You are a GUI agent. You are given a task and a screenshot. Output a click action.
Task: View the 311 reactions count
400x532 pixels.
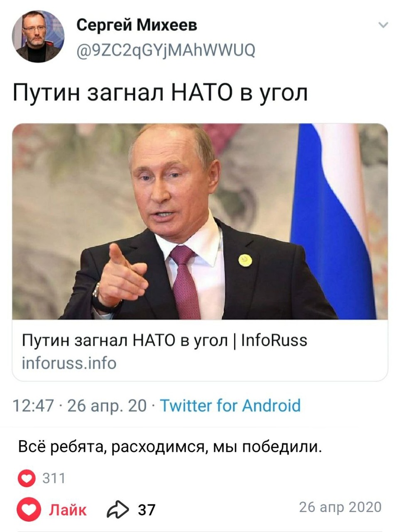click(x=54, y=478)
